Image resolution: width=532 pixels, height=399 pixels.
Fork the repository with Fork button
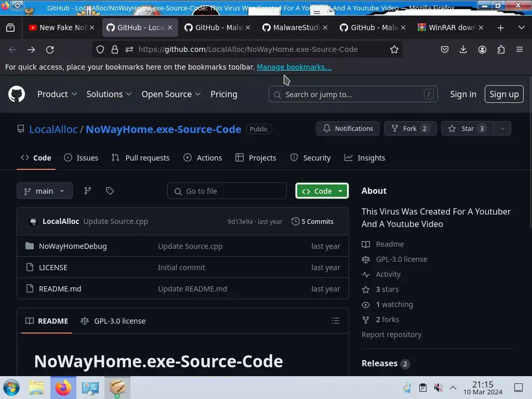(410, 129)
